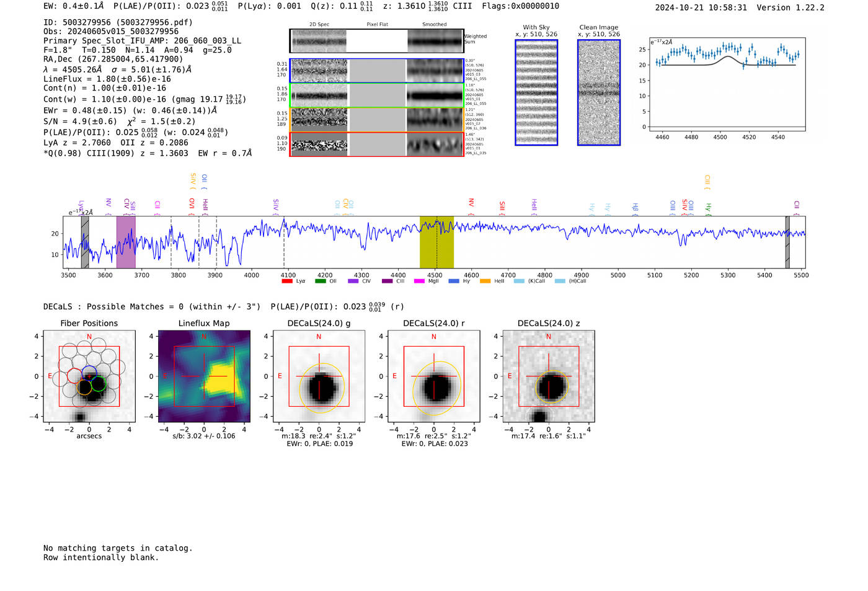868x591 pixels.
Task: Click the EWr: 0, PLAE: 0.023 caption
Action: [435, 444]
